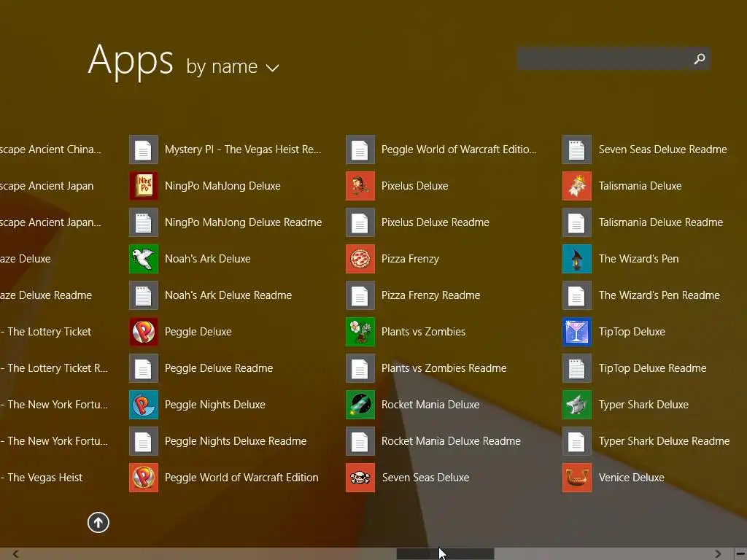
Task: Open Mystery PI Vegas Heist Readme document icon
Action: [x=144, y=149]
